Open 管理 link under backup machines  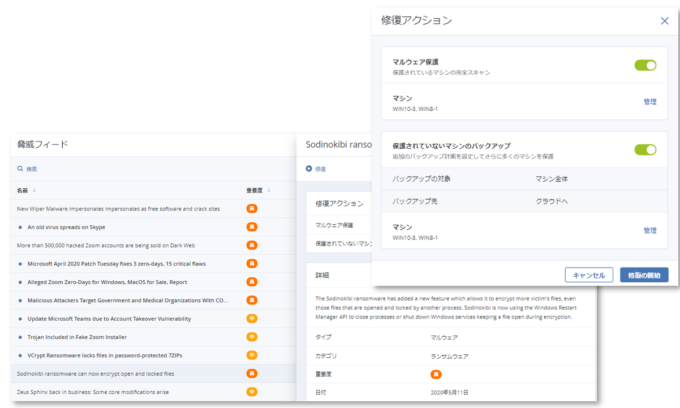[x=650, y=230]
